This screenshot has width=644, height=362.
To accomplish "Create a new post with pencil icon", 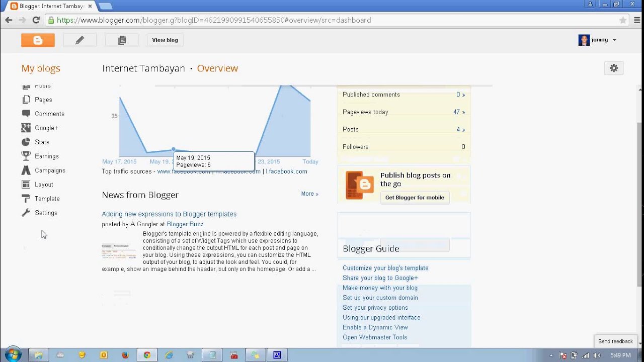I will (79, 40).
